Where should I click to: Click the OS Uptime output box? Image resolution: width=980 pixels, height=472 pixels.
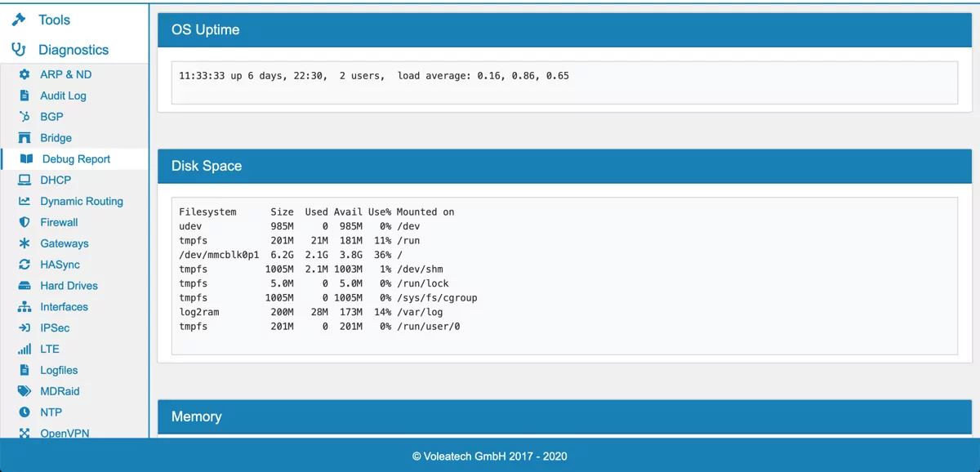[563, 82]
